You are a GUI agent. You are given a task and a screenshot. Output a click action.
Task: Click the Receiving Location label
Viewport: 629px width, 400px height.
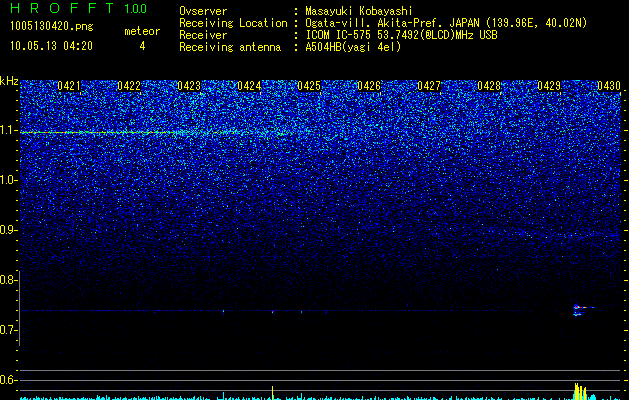[233, 23]
